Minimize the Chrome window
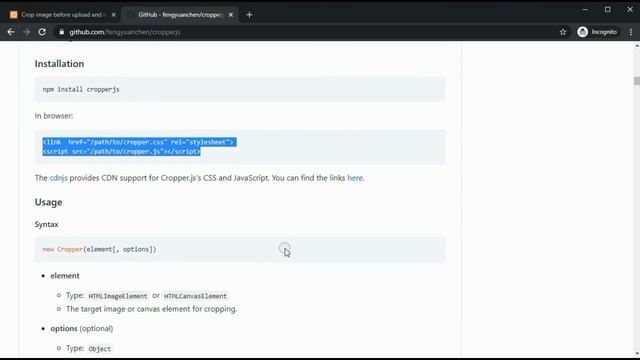The width and height of the screenshot is (640, 360). pos(585,9)
